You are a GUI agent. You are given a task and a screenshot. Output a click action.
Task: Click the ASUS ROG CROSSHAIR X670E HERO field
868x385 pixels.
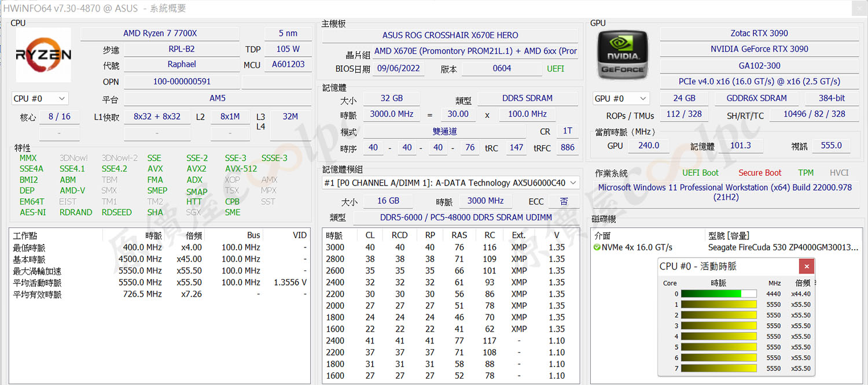pos(450,35)
